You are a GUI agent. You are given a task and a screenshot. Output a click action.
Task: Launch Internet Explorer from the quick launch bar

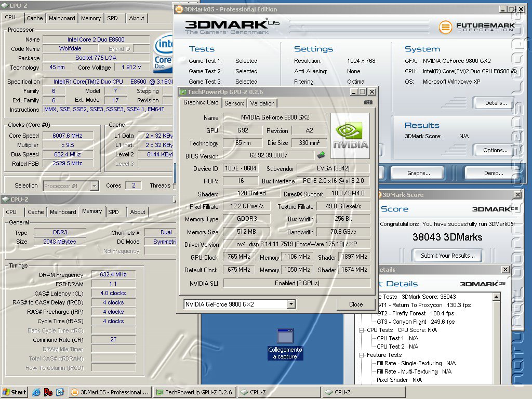[36, 392]
